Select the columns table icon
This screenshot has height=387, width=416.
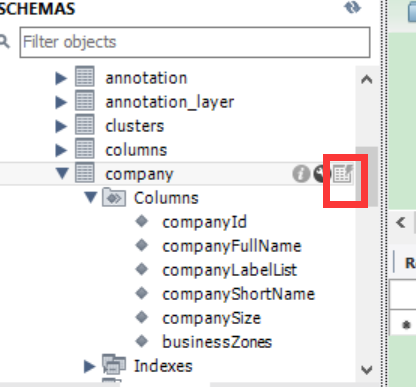pos(85,149)
